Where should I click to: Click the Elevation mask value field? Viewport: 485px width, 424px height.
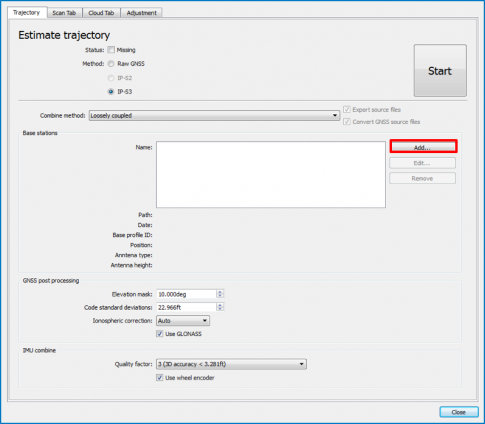click(x=186, y=294)
